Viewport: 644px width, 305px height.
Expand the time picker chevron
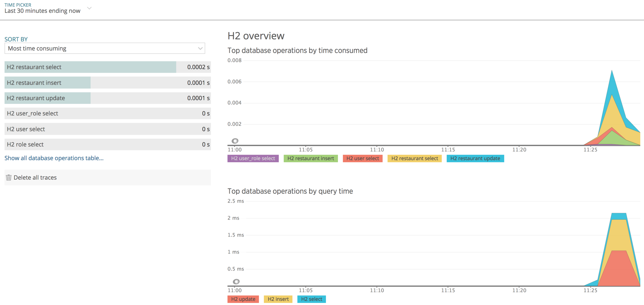[89, 8]
